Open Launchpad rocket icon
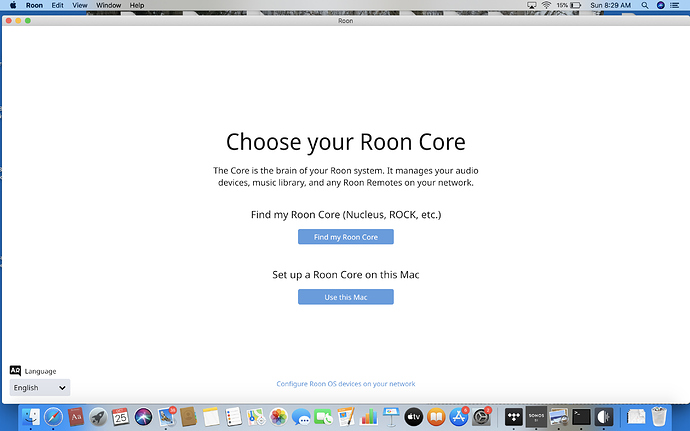The image size is (690, 431). coord(98,416)
